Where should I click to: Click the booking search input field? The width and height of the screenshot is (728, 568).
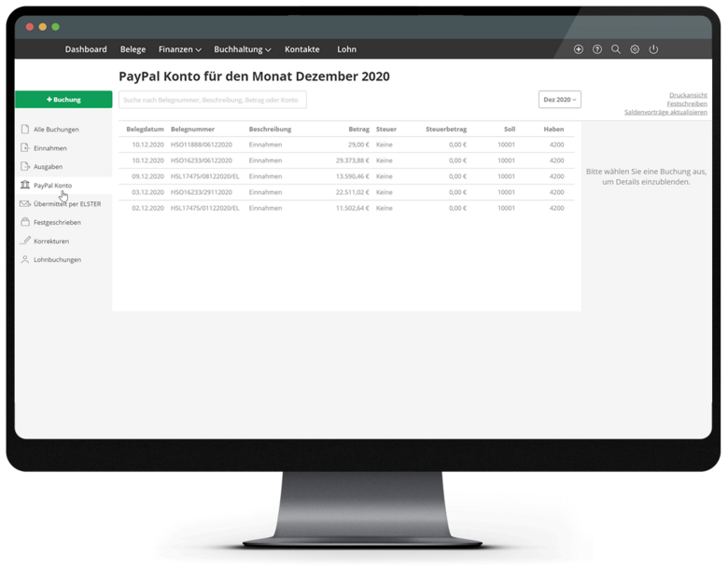[x=212, y=100]
